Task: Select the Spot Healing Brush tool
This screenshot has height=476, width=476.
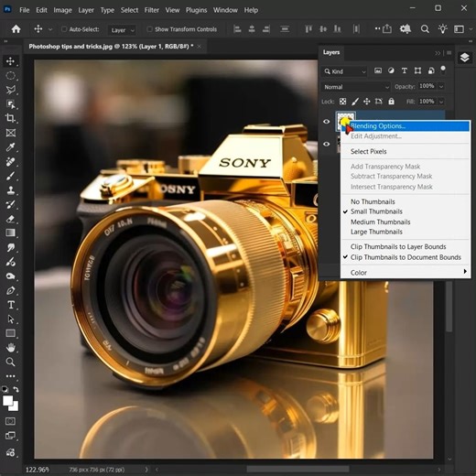Action: [11, 161]
